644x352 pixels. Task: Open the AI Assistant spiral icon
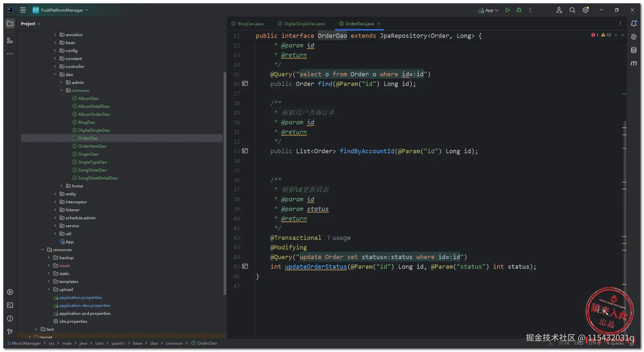[634, 37]
